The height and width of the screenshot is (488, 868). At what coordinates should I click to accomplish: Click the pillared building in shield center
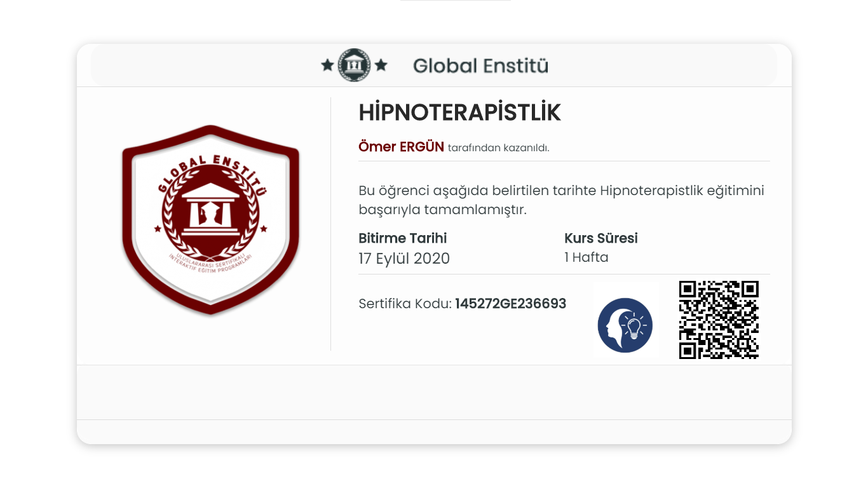pos(210,210)
